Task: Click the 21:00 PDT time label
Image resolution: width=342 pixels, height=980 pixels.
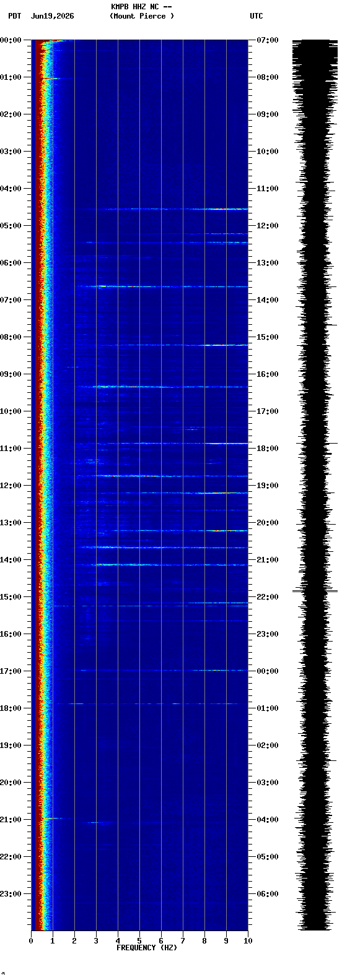Action: pyautogui.click(x=11, y=820)
